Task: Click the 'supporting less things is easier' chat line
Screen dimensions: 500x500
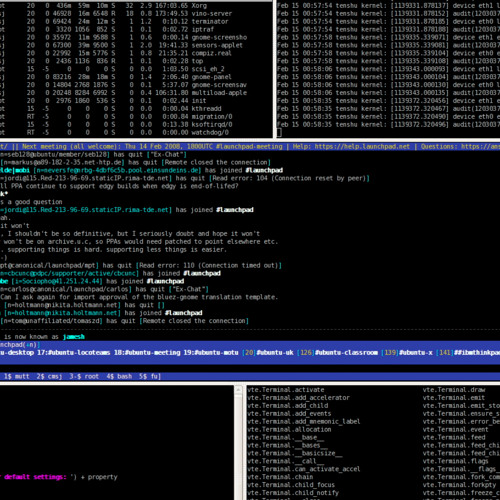Action: point(113,250)
